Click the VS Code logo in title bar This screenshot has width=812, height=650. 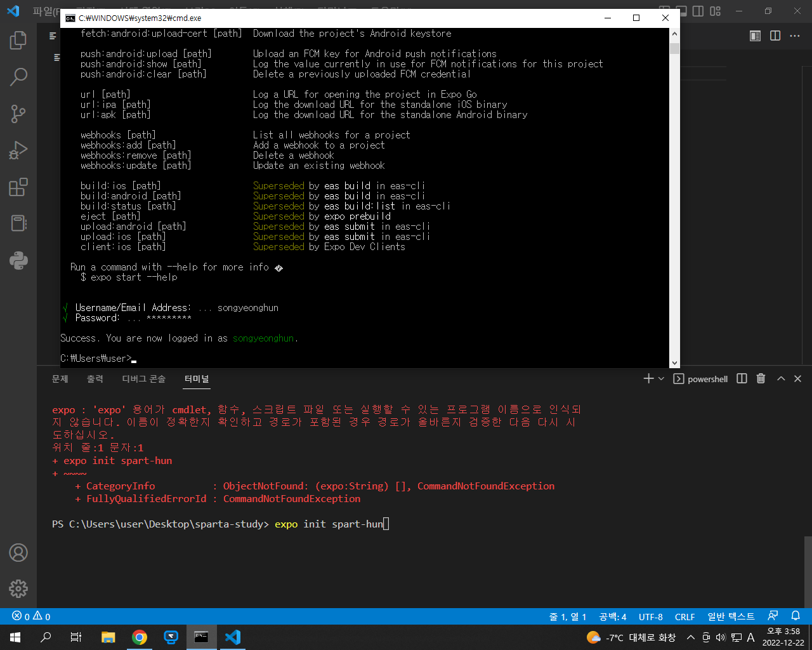[x=13, y=11]
